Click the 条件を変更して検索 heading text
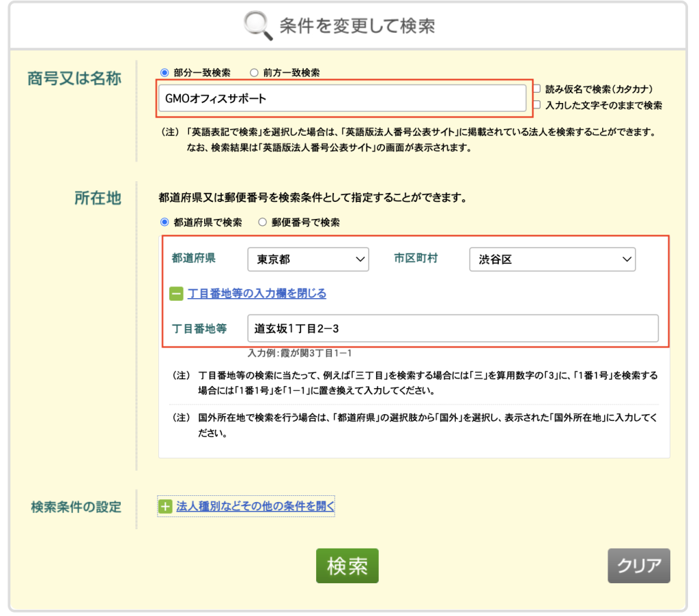 tap(357, 26)
